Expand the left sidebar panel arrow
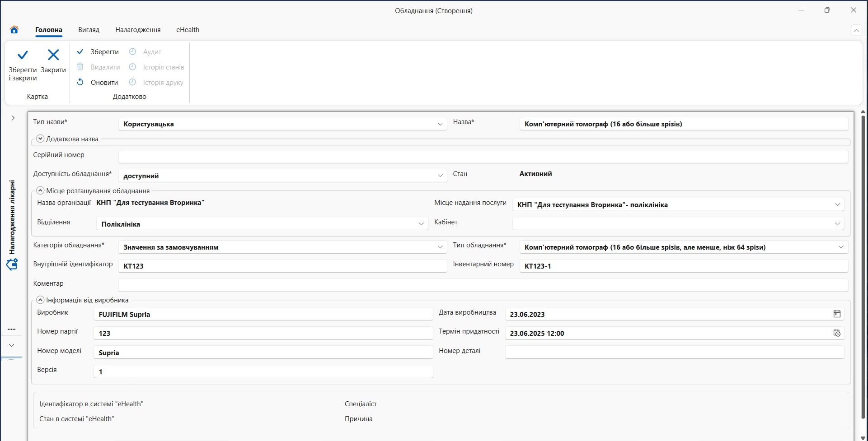Viewport: 868px width, 441px height. coord(13,118)
